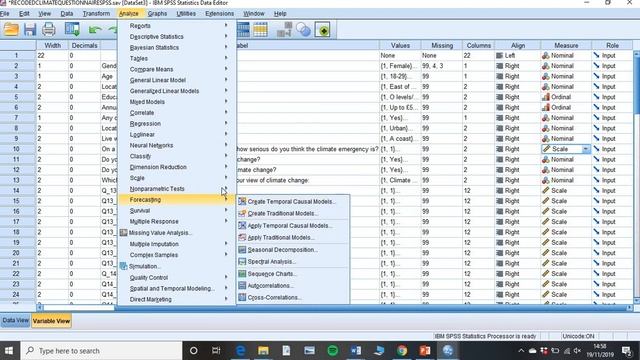Click the Task View taskbar icon

pyautogui.click(x=216, y=351)
